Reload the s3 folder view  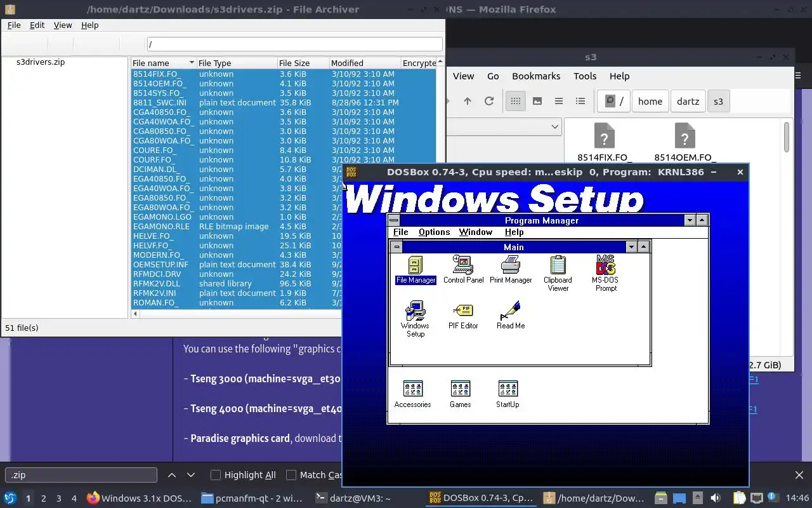pos(489,101)
